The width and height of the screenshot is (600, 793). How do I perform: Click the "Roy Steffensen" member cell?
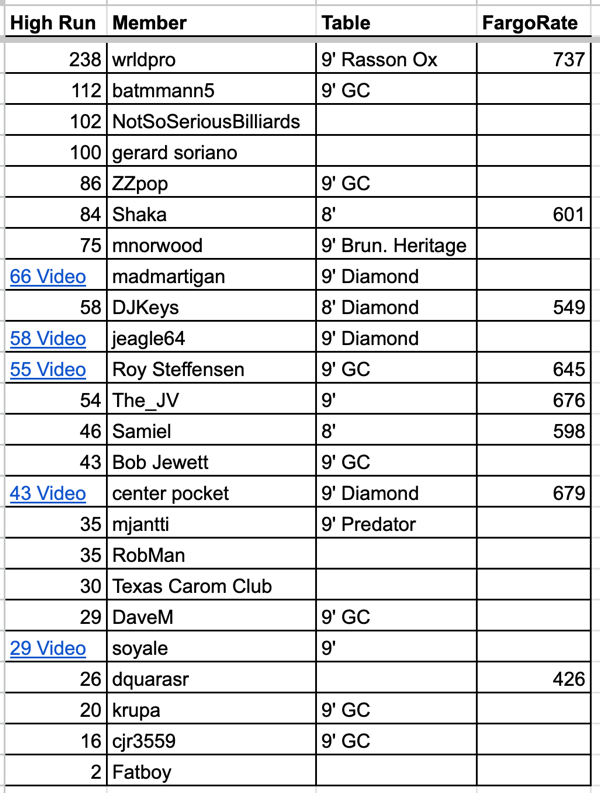178,370
